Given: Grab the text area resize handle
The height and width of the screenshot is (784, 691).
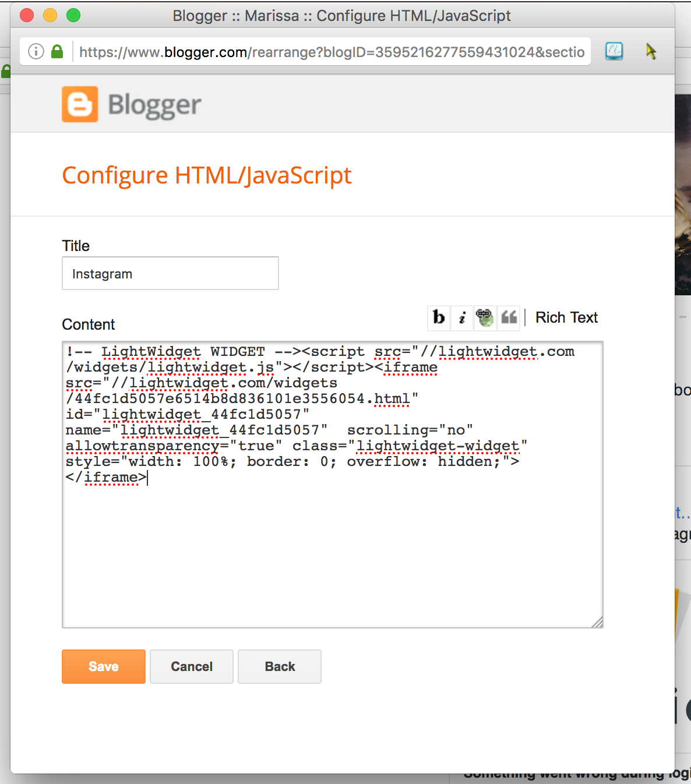Looking at the screenshot, I should (597, 622).
